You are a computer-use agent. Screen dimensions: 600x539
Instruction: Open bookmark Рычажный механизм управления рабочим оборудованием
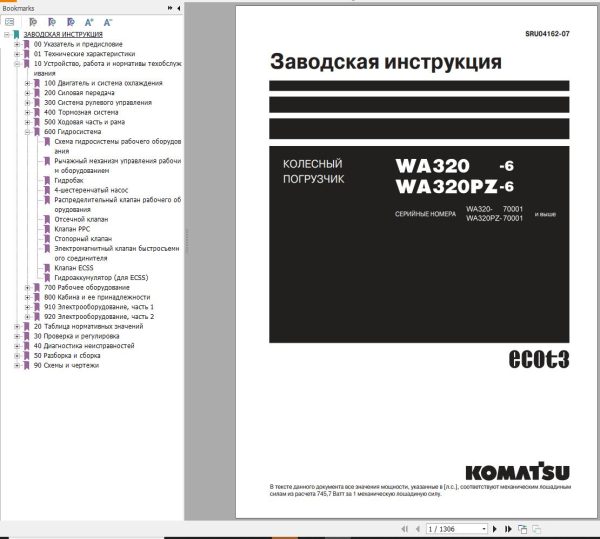(x=117, y=166)
